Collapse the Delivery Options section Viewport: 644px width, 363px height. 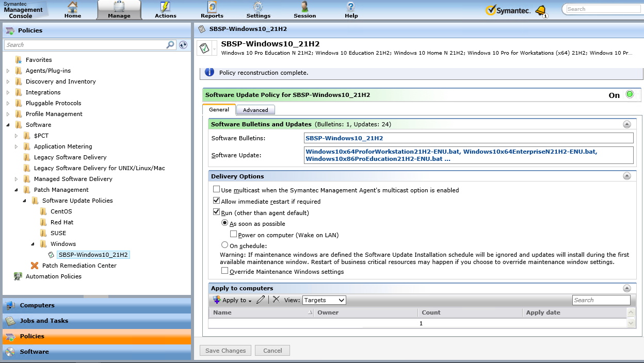(627, 176)
